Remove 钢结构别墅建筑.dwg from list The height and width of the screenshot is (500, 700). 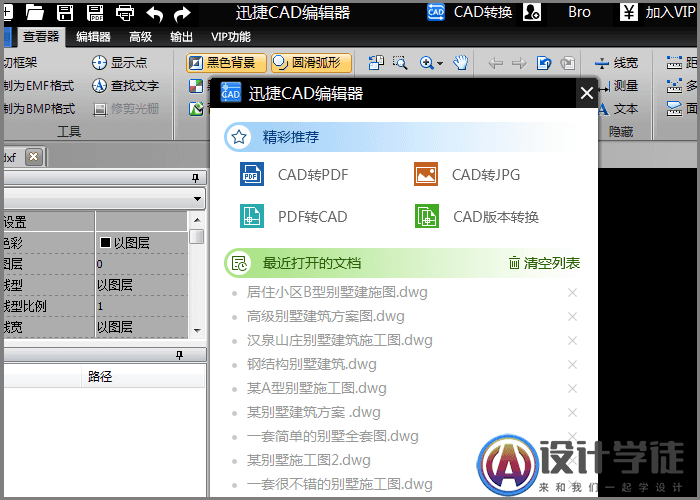click(572, 365)
